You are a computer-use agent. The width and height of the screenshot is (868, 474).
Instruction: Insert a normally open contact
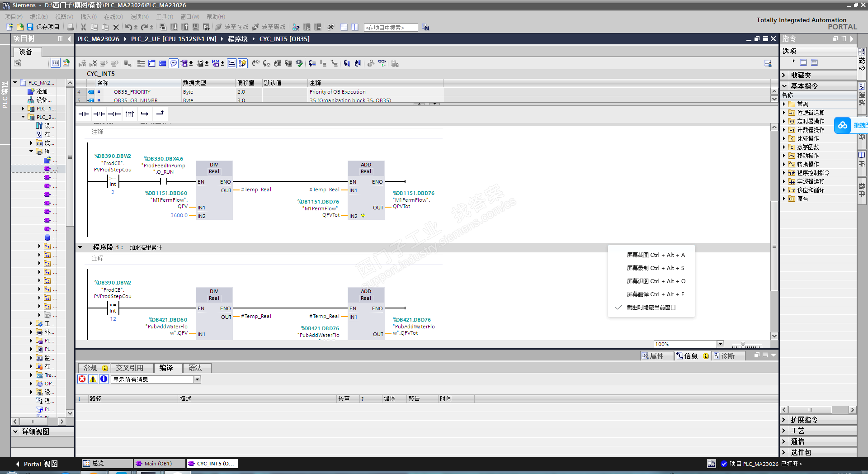[x=84, y=114]
